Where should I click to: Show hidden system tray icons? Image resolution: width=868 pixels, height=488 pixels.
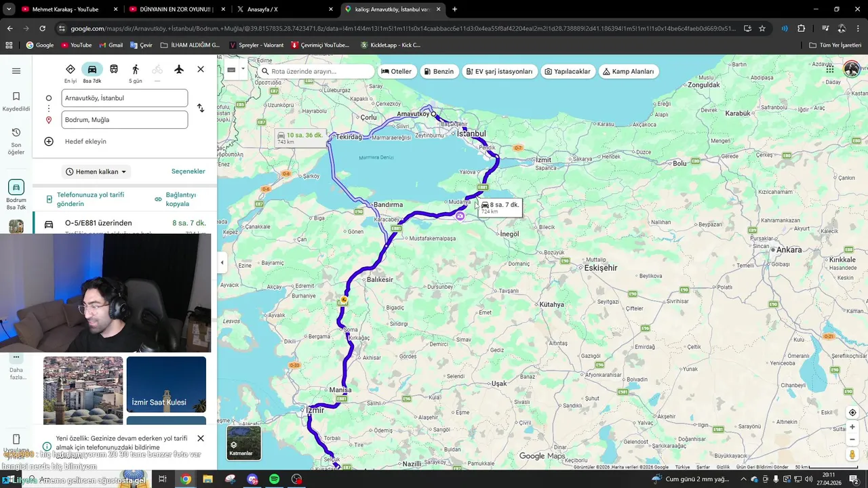tap(743, 479)
